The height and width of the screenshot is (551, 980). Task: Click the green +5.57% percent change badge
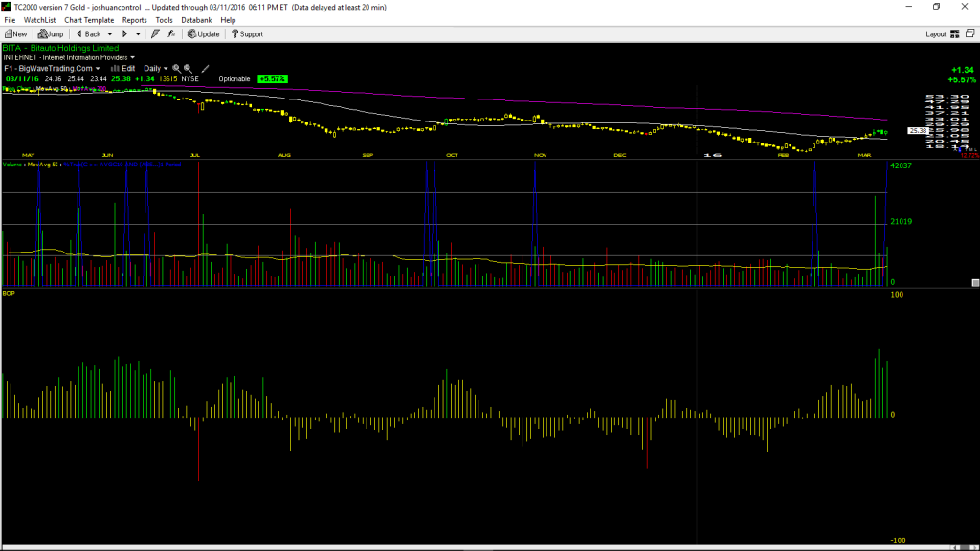273,79
